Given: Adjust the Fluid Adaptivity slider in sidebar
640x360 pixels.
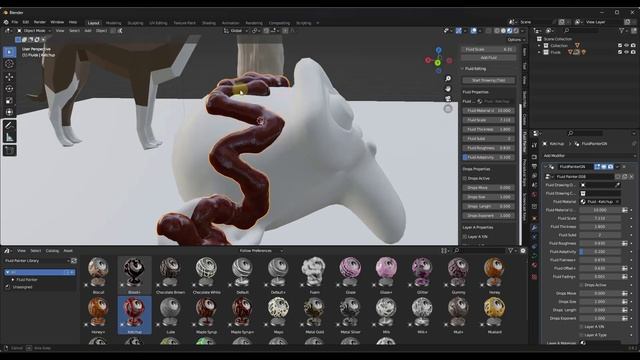Looking at the screenshot, I should [x=489, y=157].
